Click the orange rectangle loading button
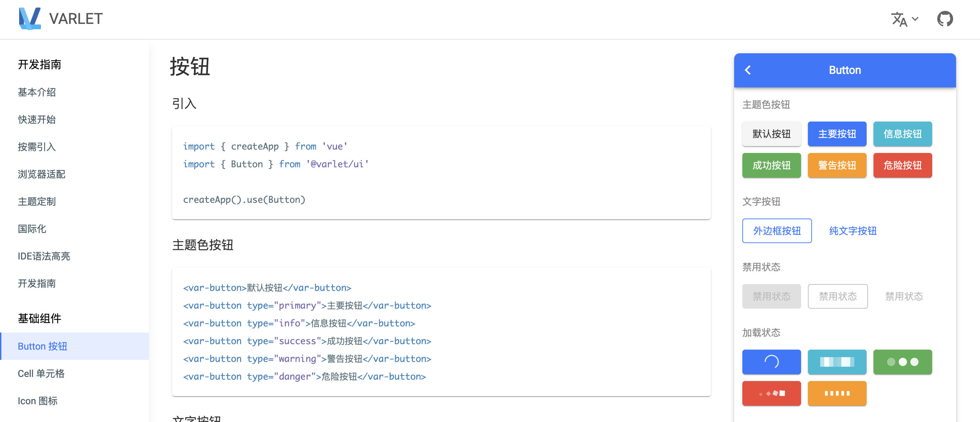The image size is (980, 422). pos(837,393)
